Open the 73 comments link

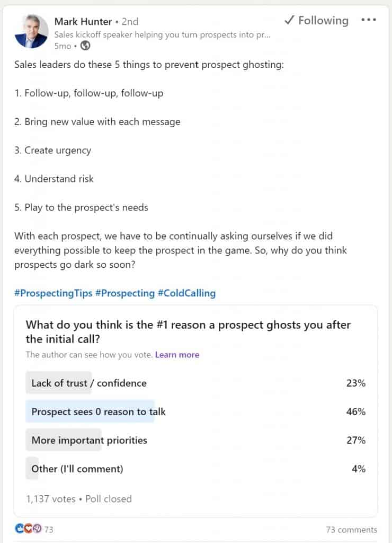coord(352,529)
